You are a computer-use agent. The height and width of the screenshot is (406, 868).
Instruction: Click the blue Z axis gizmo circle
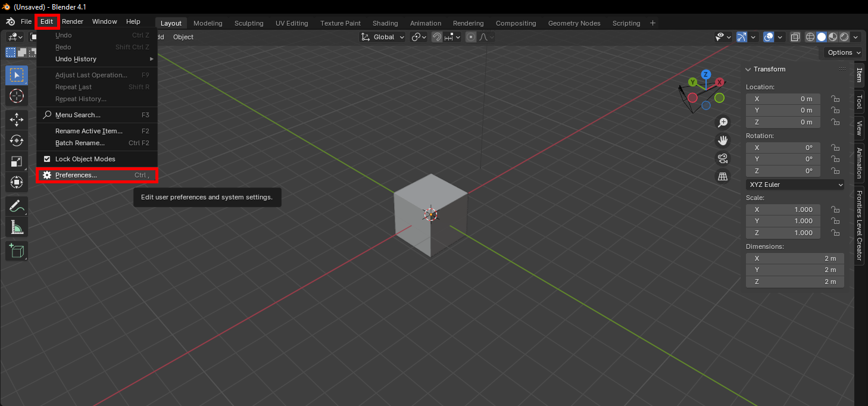pyautogui.click(x=705, y=74)
